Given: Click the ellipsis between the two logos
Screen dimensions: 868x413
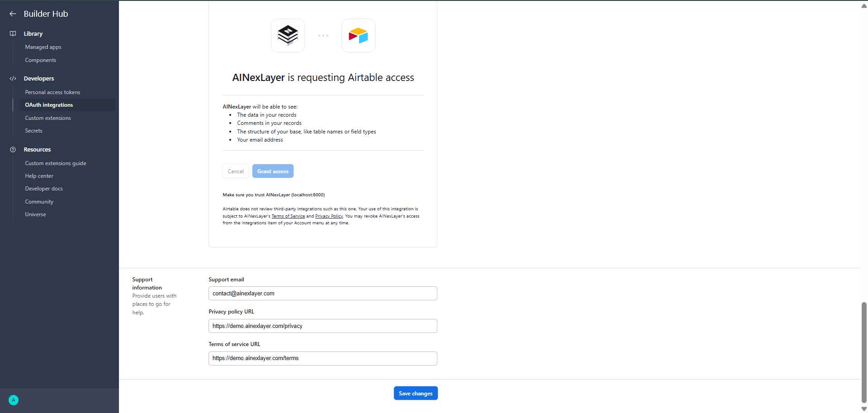Looking at the screenshot, I should tap(323, 35).
